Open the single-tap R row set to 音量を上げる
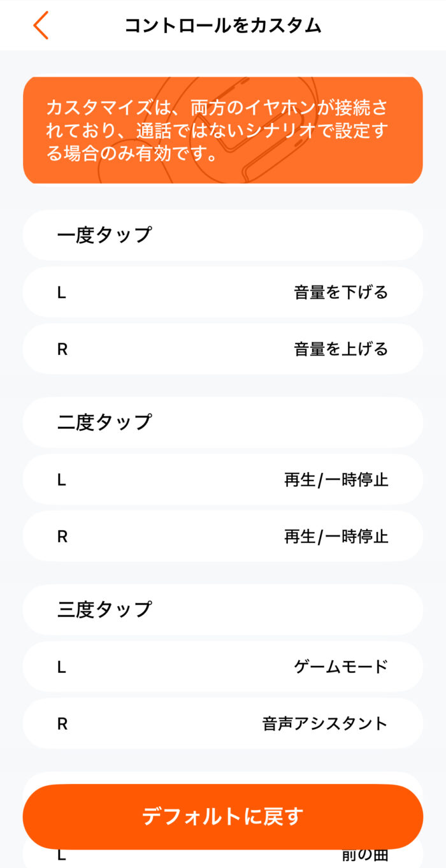The width and height of the screenshot is (446, 868). click(222, 349)
